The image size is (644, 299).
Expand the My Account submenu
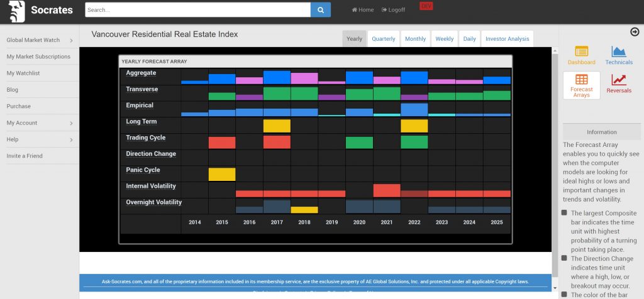(x=39, y=123)
